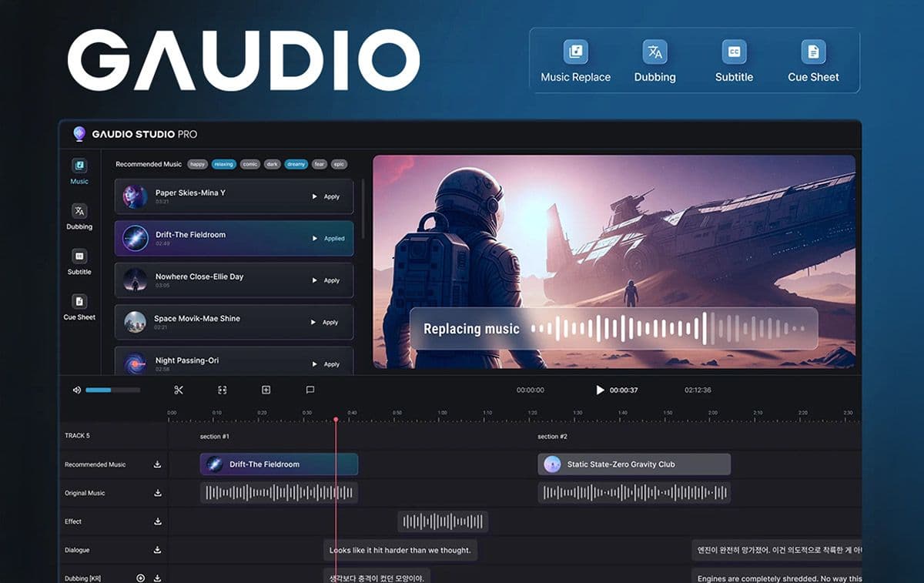Expand the Dubbing [KR] track options

pos(142,578)
